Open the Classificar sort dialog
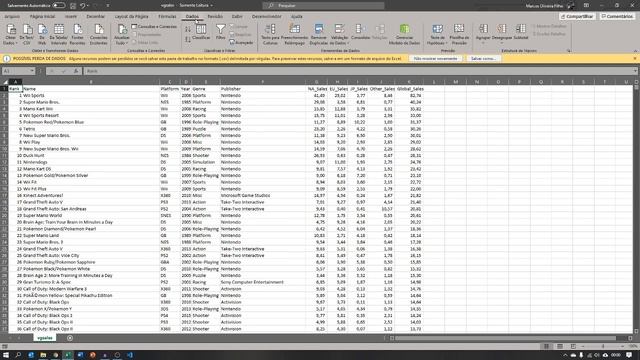The image size is (640, 360). coord(201,32)
